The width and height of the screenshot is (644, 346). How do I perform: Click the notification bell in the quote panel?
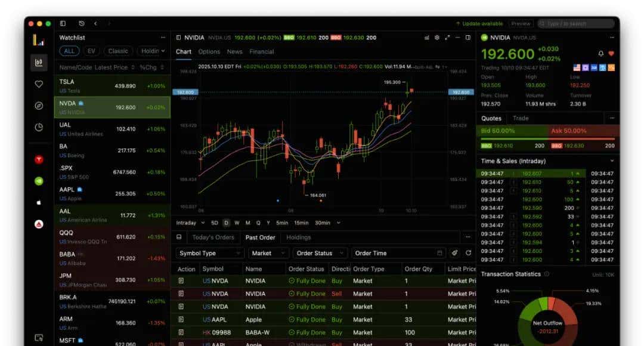point(601,53)
